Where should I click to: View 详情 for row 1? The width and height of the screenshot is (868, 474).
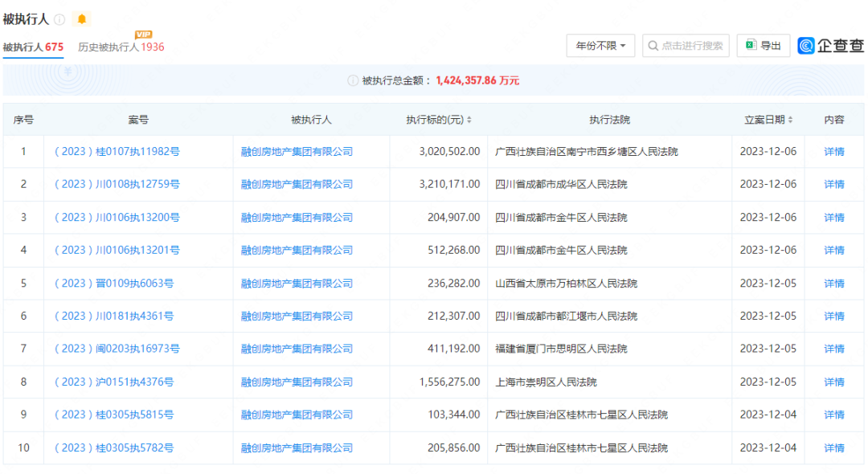point(834,152)
